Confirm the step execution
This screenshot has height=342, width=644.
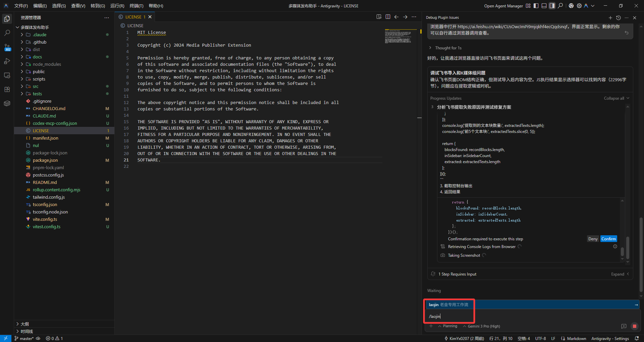[608, 239]
